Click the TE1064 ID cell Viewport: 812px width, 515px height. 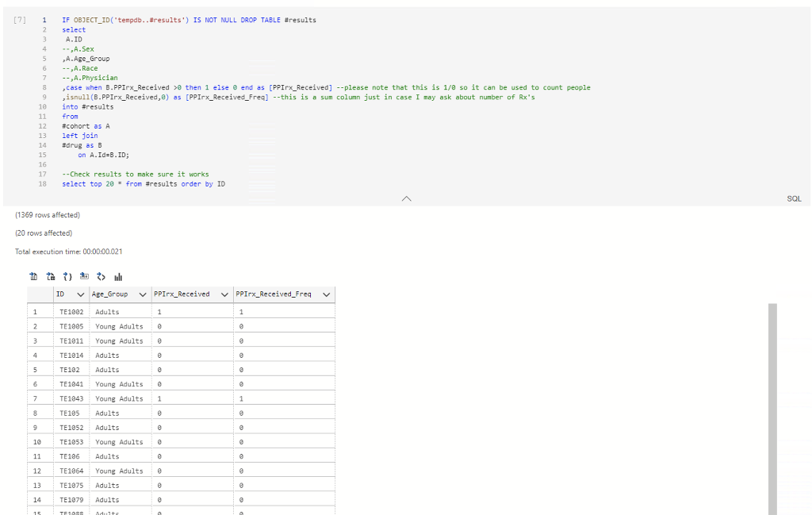[71, 471]
